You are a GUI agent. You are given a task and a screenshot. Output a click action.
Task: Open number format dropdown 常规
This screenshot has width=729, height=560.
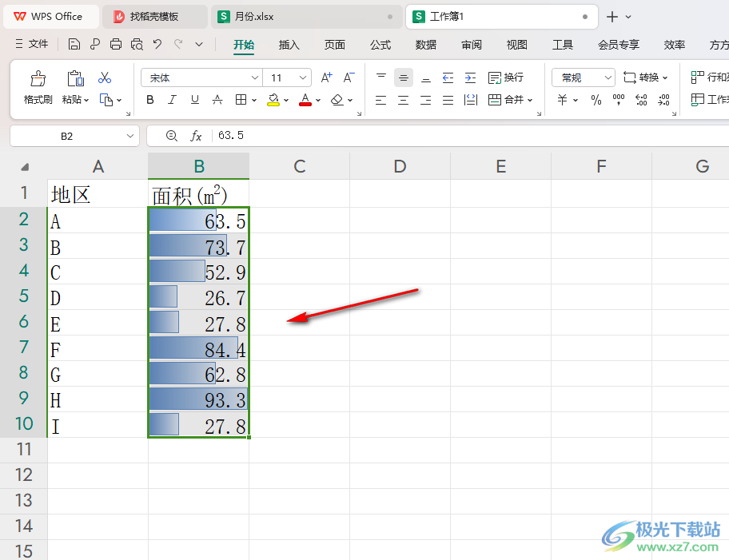coord(608,77)
